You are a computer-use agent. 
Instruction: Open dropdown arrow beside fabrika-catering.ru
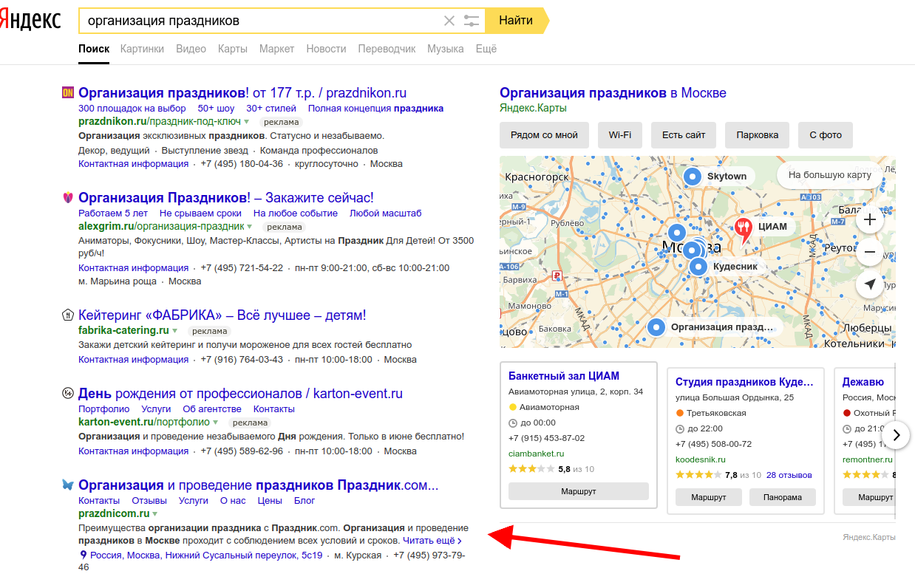click(175, 331)
